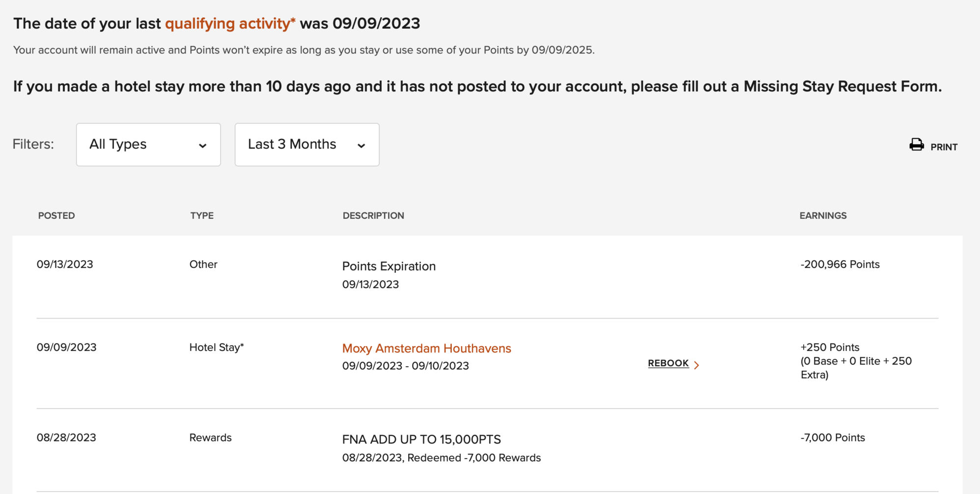Click the DESCRIPTION column header

(373, 215)
